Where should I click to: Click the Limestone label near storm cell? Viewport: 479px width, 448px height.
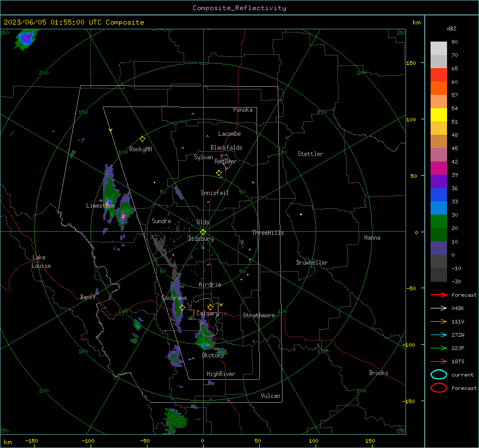(x=101, y=206)
